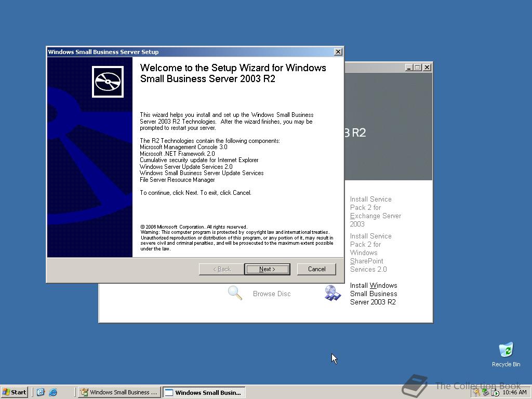Screen dimensions: 532x399
Task: Click 'Windows Small Business Server Update Services' text
Action: [202, 173]
